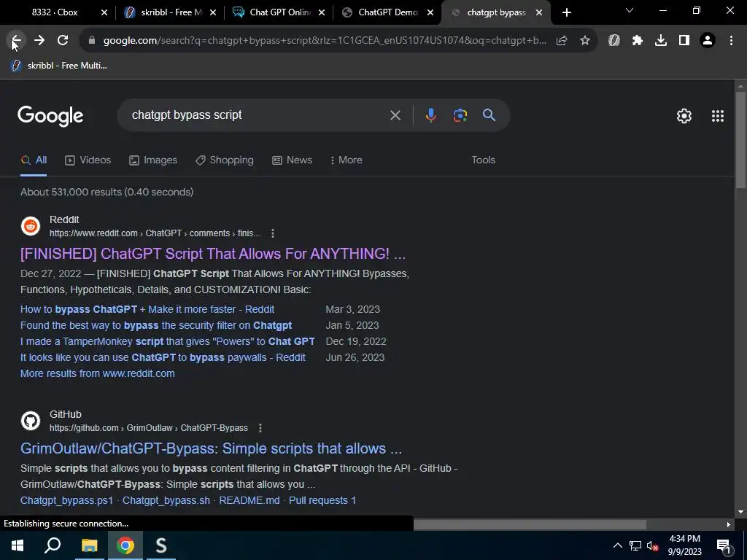Screen dimensions: 747x560
Task: Start a Google voice search
Action: click(x=430, y=115)
